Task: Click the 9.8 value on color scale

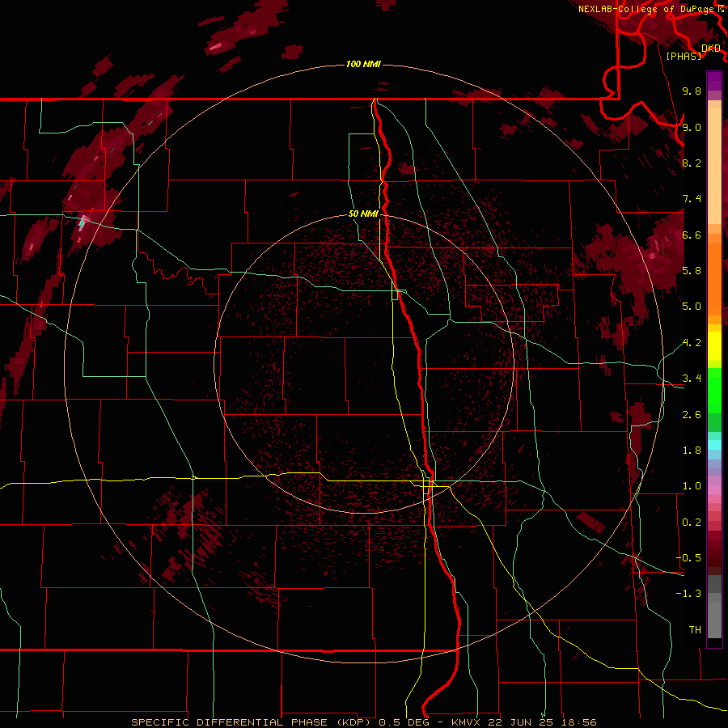Action: 692,91
